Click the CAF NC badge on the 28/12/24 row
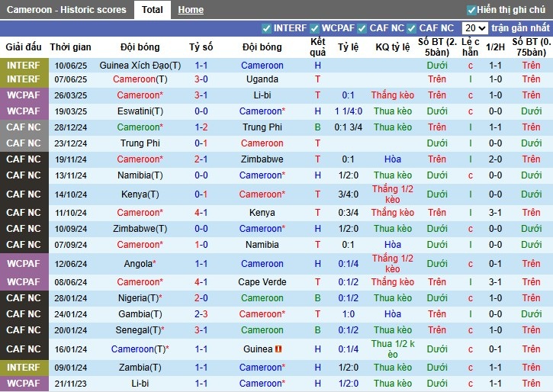 pyautogui.click(x=23, y=127)
